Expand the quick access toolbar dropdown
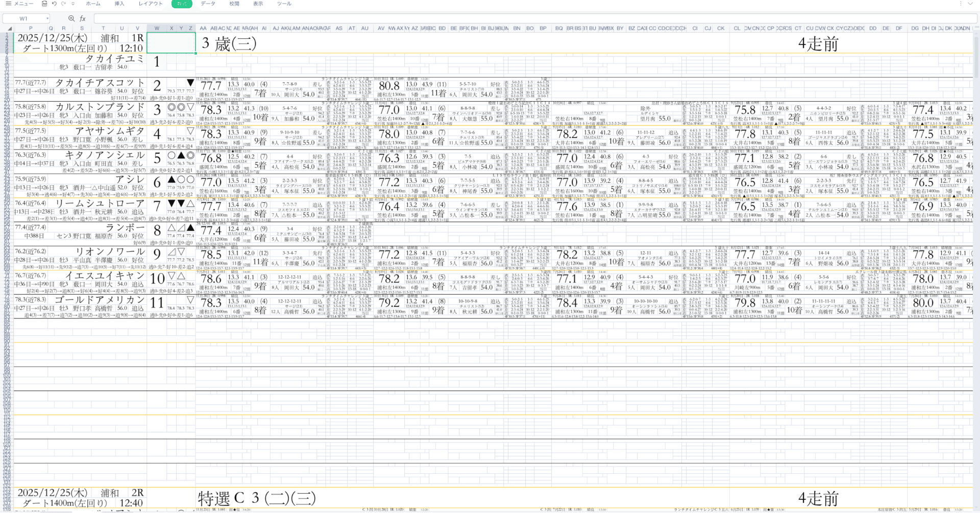This screenshot has width=980, height=513. click(x=73, y=4)
